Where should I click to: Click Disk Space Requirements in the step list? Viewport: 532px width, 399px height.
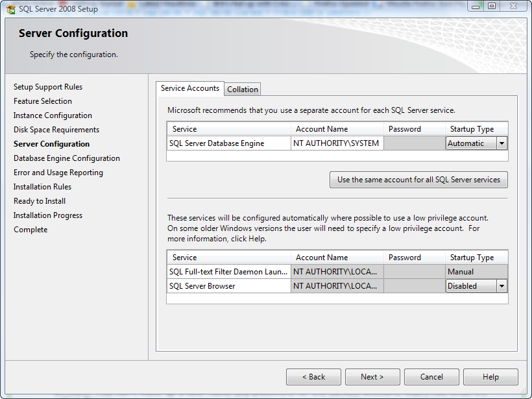(56, 130)
